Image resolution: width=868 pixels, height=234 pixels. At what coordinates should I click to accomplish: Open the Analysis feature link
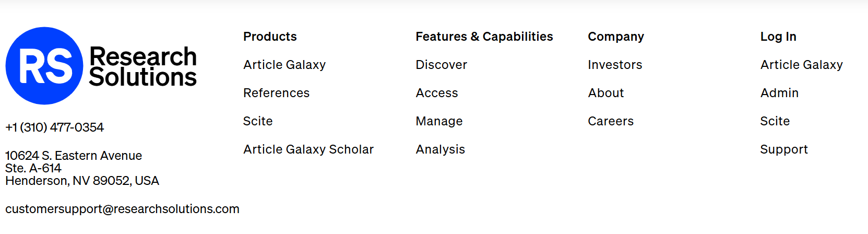pos(440,149)
